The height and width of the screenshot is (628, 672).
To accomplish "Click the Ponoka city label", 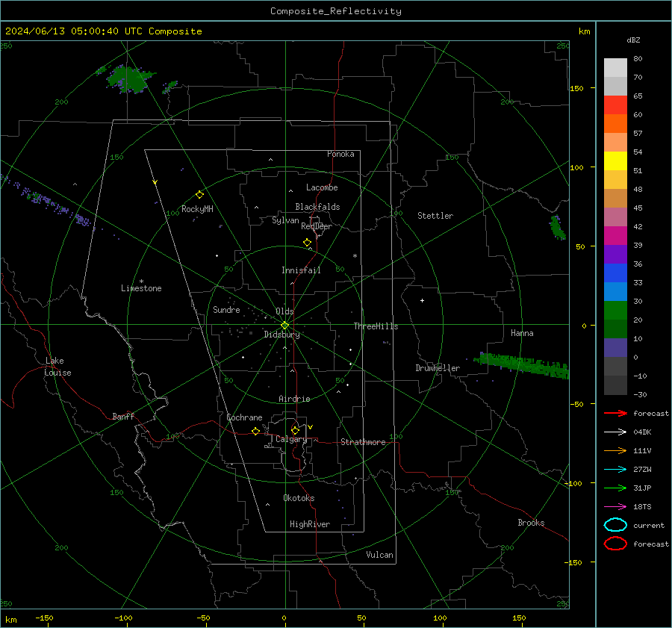I will tap(340, 154).
